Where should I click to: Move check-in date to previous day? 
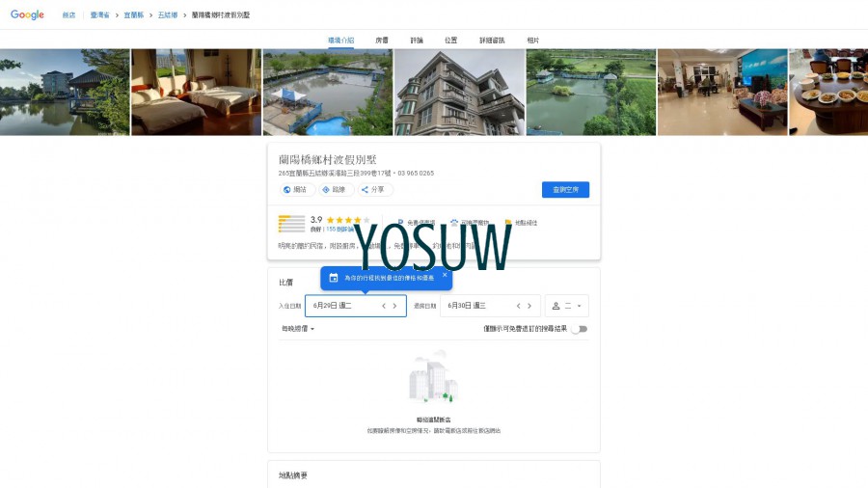point(384,306)
